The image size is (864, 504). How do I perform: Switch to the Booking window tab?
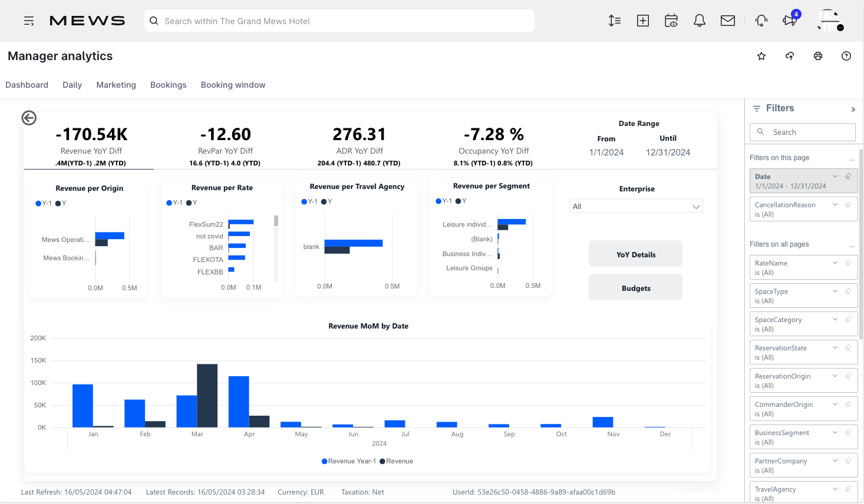(233, 85)
